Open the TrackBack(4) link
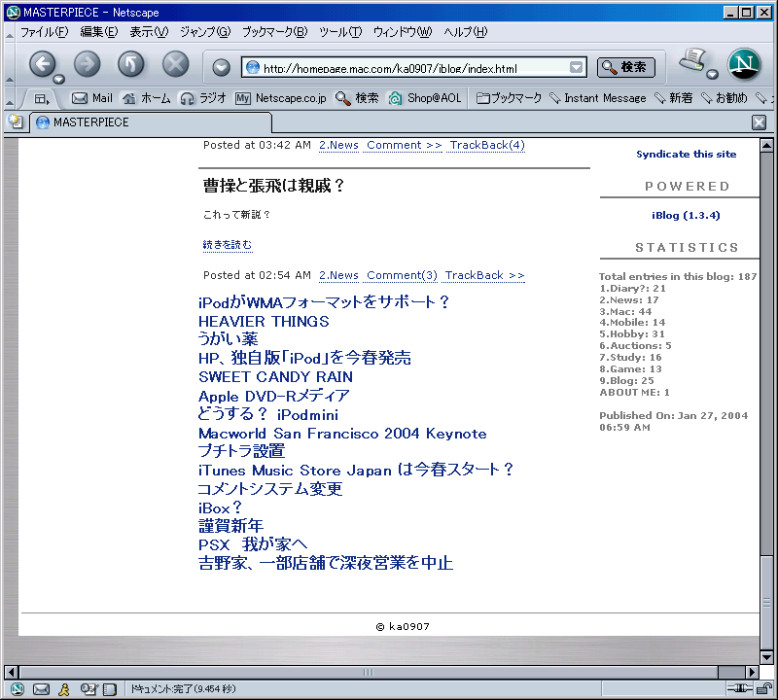The width and height of the screenshot is (778, 700). point(487,146)
